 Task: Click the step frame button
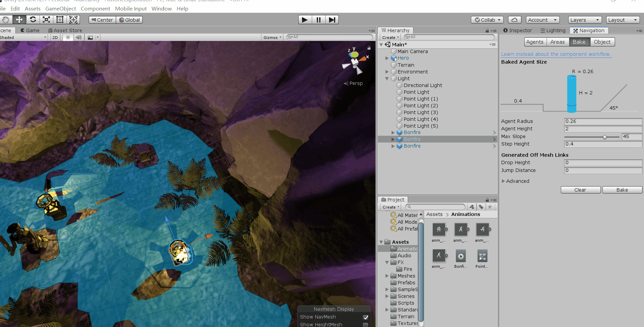point(331,19)
